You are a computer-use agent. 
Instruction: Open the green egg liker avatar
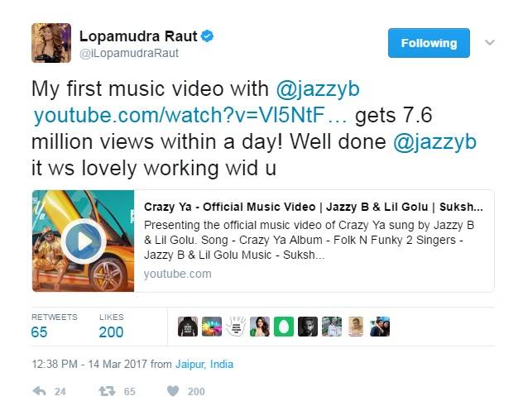(x=284, y=327)
